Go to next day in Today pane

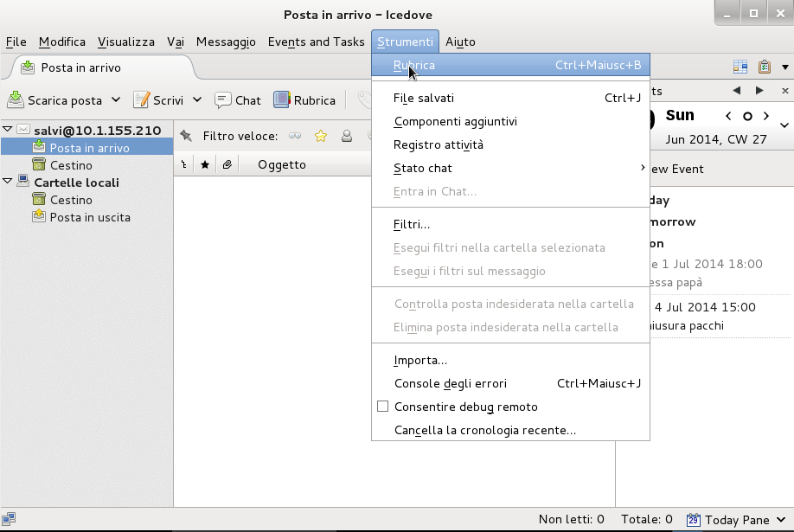coord(767,116)
